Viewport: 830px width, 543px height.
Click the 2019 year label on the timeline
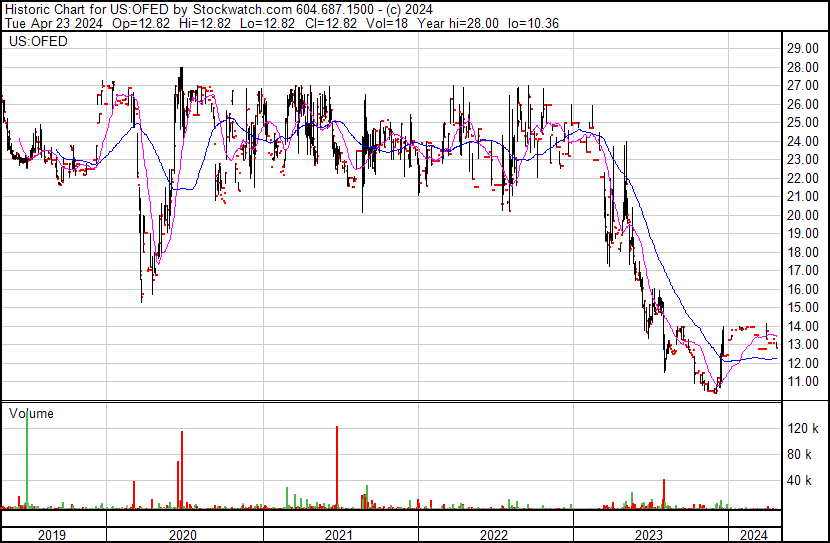point(52,535)
